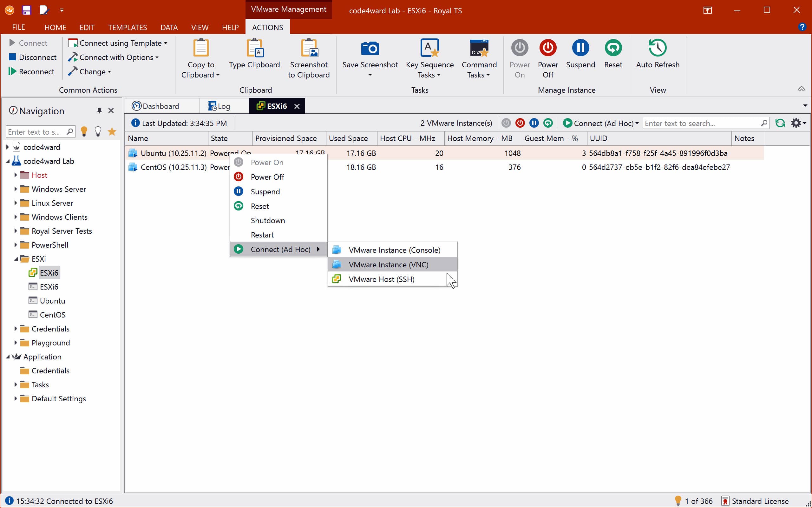Viewport: 812px width, 508px height.
Task: Close the ESXi6 tab
Action: (297, 106)
